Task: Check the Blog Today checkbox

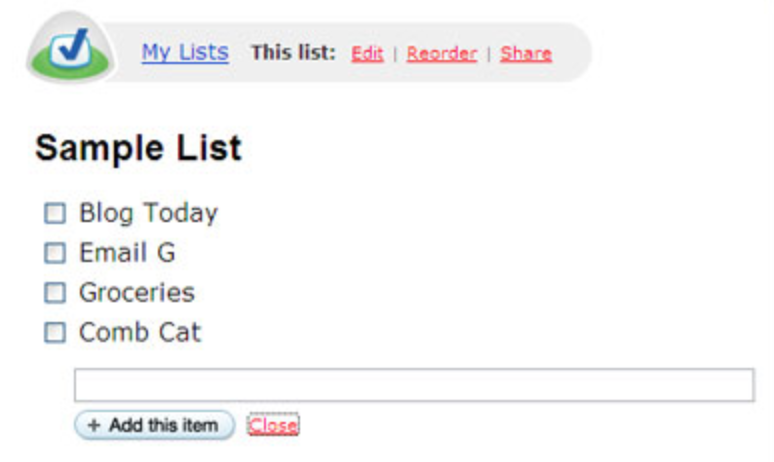Action: 55,213
